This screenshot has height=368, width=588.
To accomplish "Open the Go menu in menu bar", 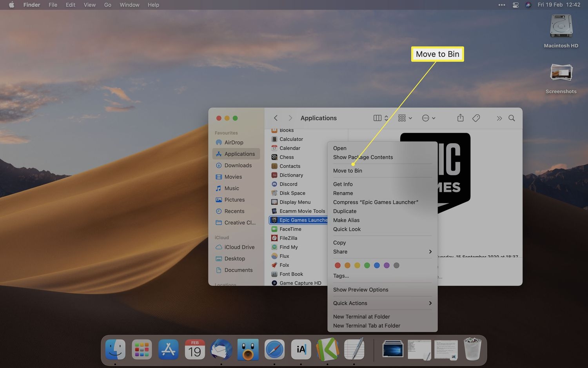I will 108,5.
